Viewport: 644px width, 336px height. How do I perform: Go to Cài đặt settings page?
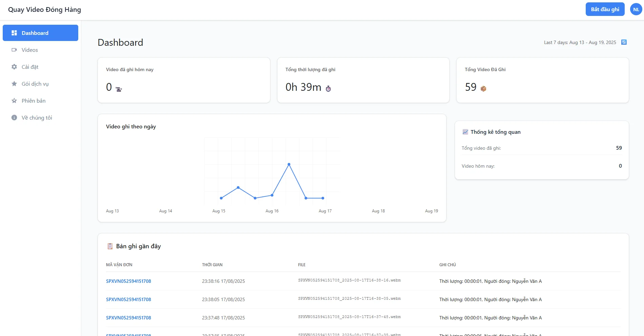(40, 67)
